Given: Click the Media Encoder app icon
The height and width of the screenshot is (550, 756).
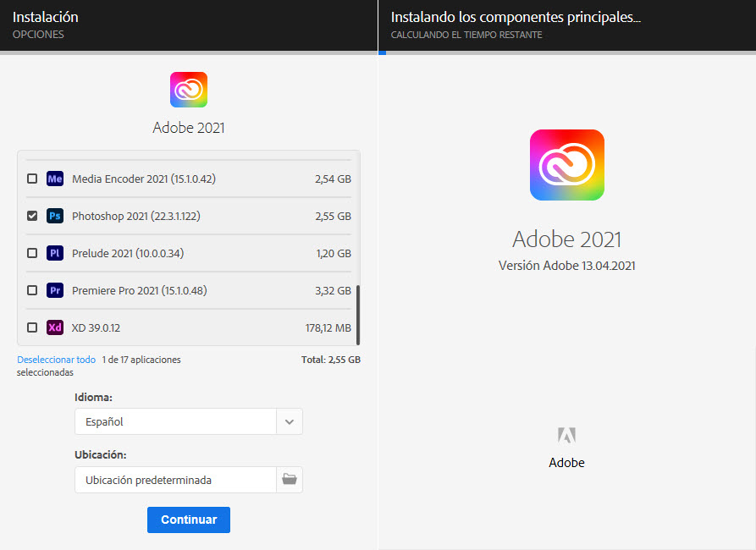Looking at the screenshot, I should click(55, 179).
